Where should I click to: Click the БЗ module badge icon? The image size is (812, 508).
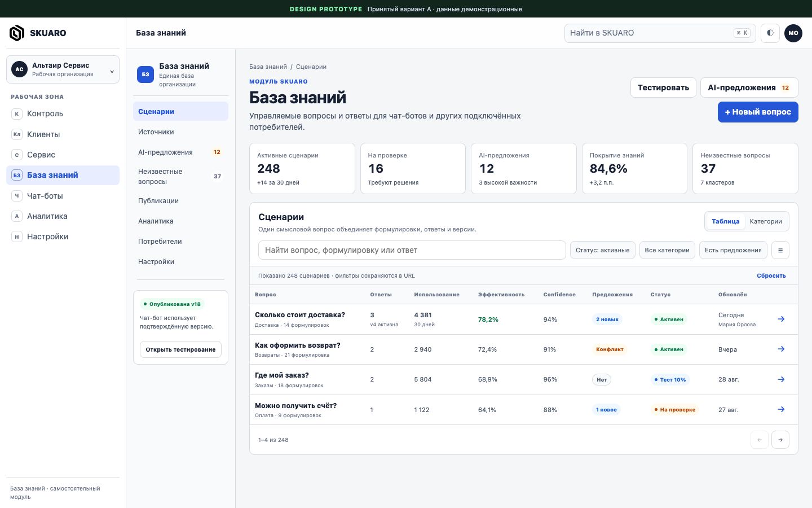(x=145, y=75)
